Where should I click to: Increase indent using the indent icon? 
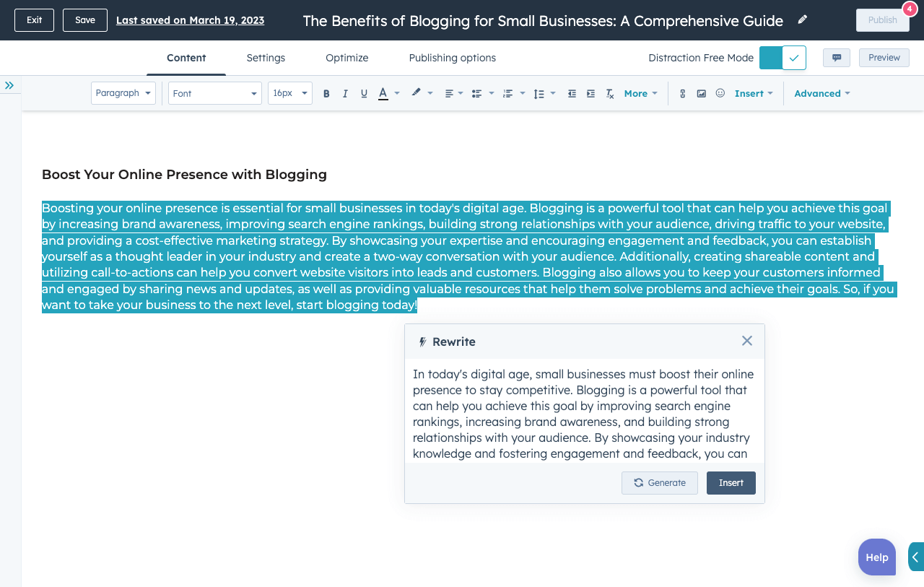click(x=590, y=93)
